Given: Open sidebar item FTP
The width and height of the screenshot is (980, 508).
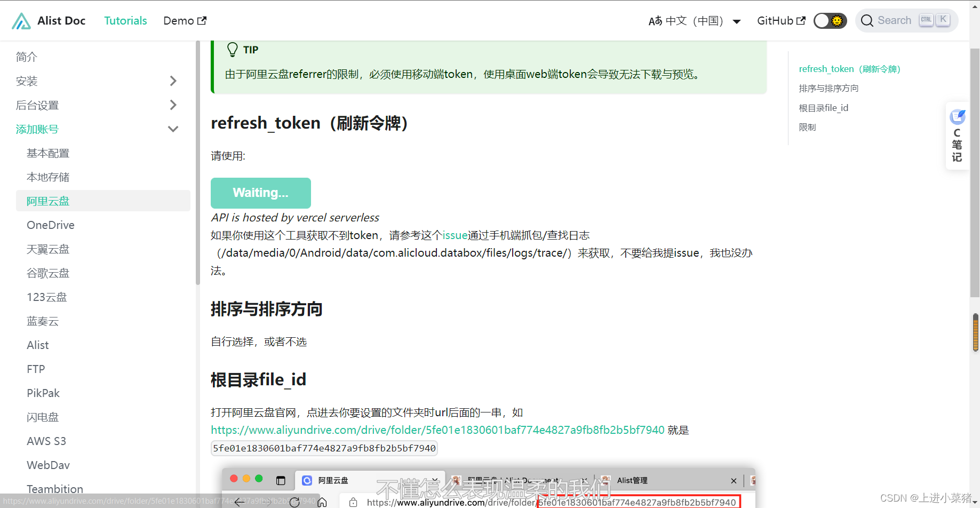Looking at the screenshot, I should [36, 369].
